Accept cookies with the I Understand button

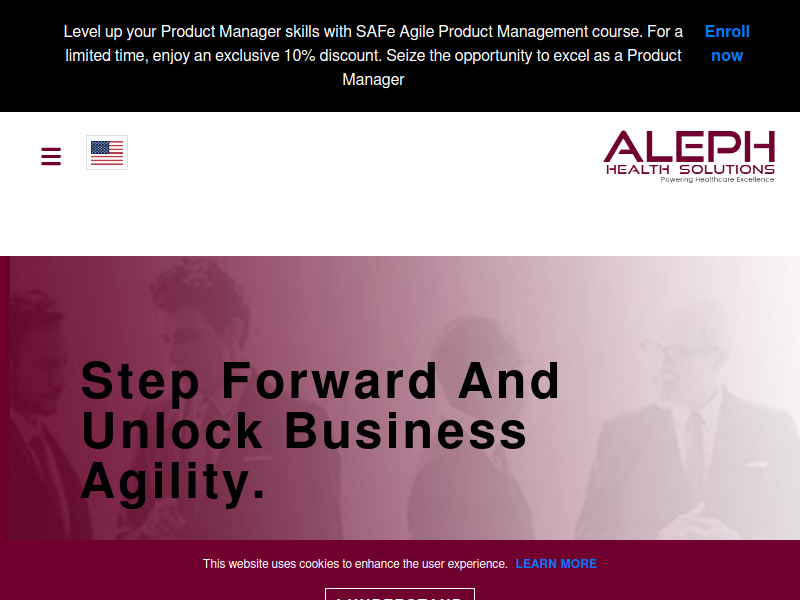pos(400,594)
